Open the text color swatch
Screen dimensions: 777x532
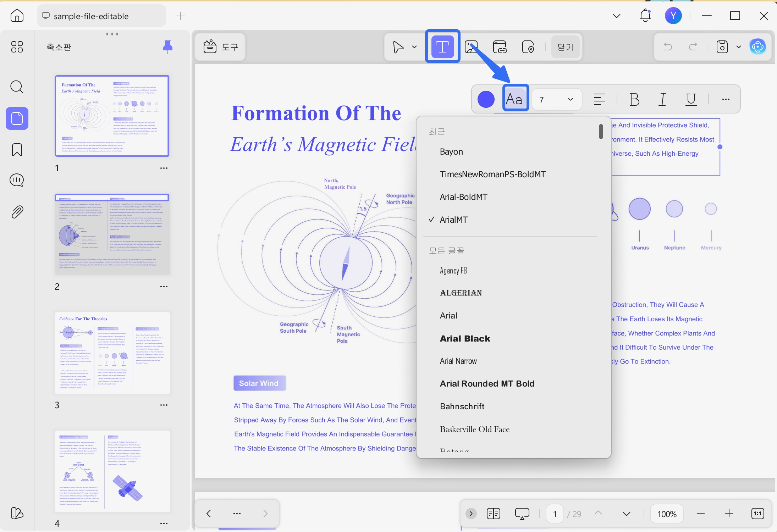(x=486, y=99)
